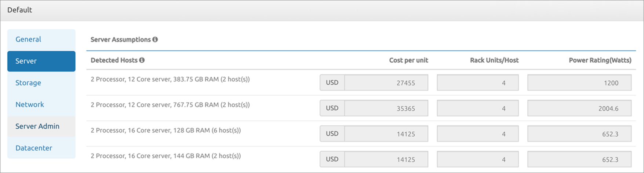This screenshot has height=173, width=644.
Task: Select the Server tab
Action: click(x=41, y=61)
